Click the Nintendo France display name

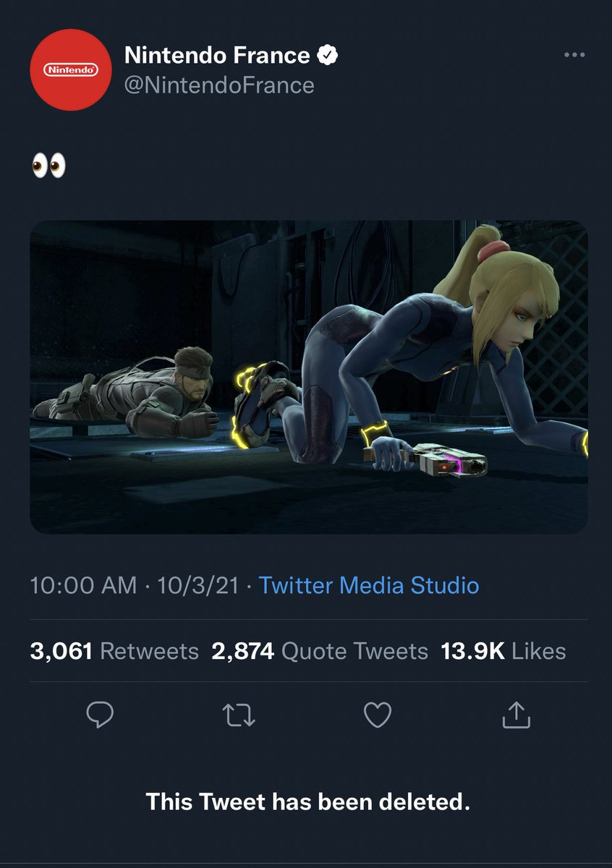coord(217,55)
